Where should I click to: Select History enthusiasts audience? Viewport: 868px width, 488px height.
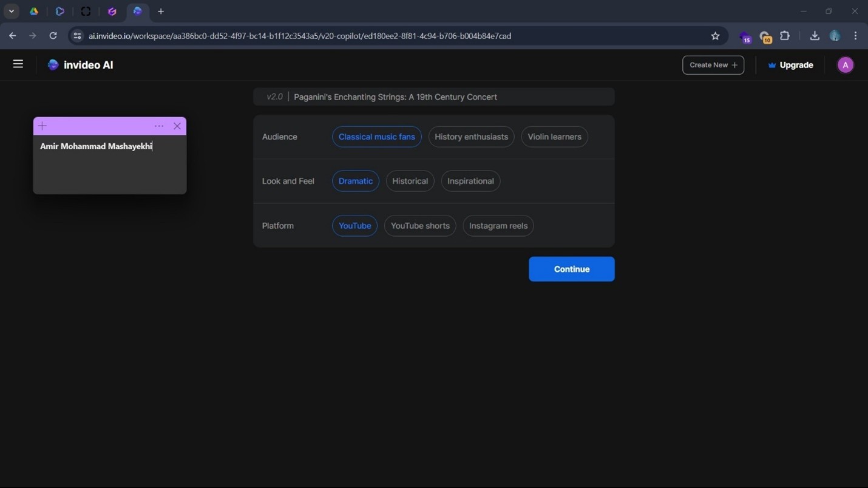click(x=471, y=137)
